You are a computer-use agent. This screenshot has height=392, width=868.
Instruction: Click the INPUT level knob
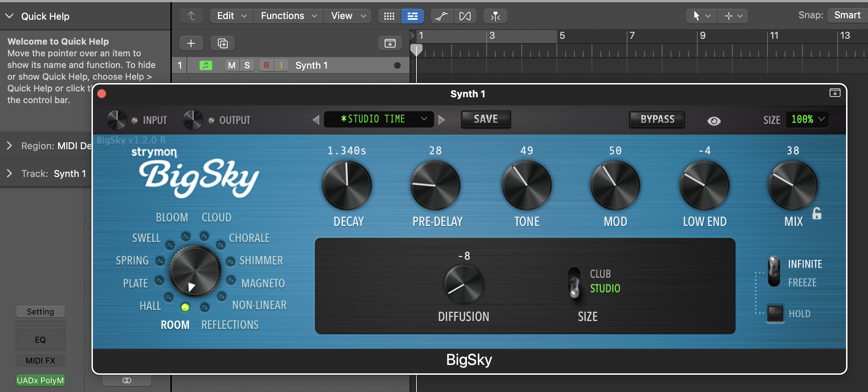click(x=117, y=120)
